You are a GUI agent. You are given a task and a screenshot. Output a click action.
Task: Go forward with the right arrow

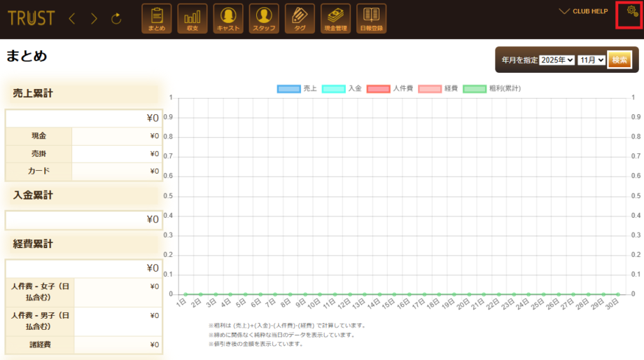(94, 19)
